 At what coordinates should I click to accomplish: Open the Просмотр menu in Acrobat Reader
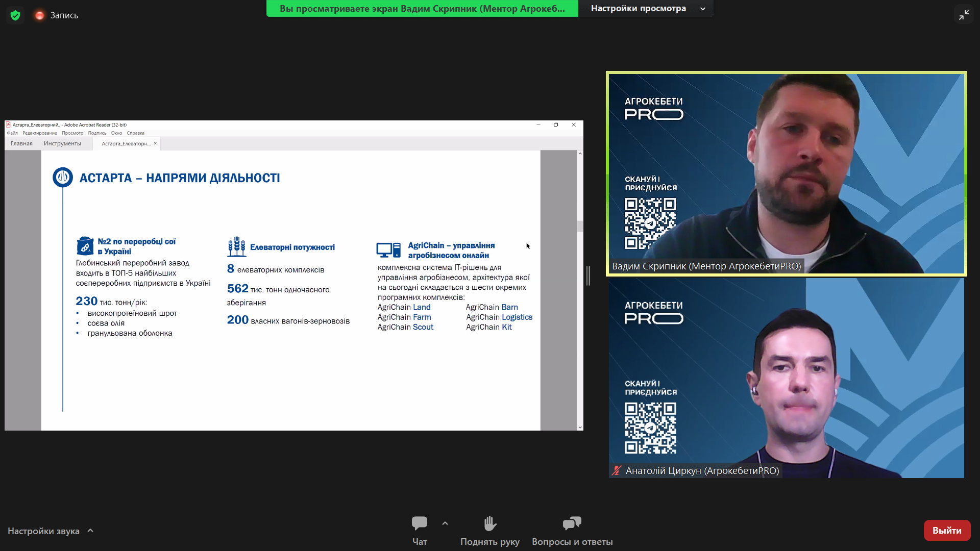(72, 133)
